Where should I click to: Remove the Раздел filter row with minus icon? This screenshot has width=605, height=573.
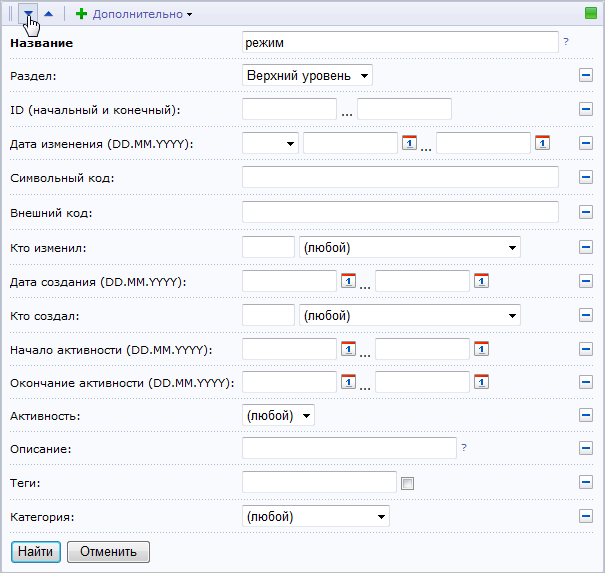tap(586, 76)
